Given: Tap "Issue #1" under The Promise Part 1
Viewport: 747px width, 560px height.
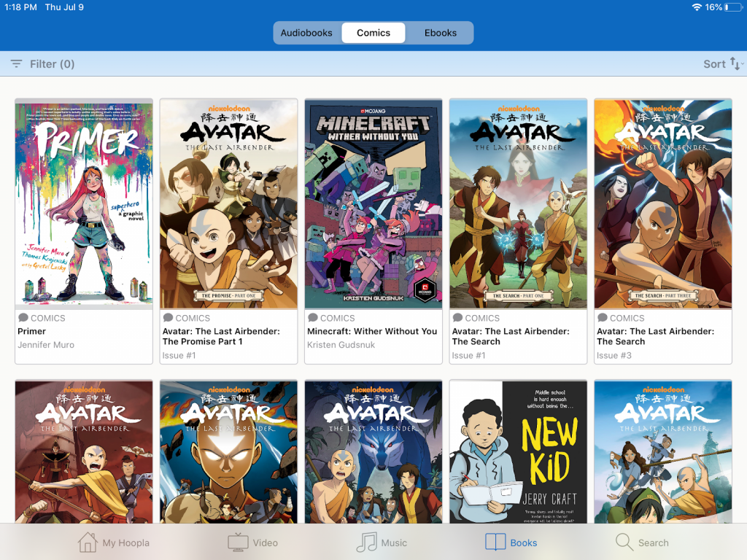Looking at the screenshot, I should pos(179,356).
